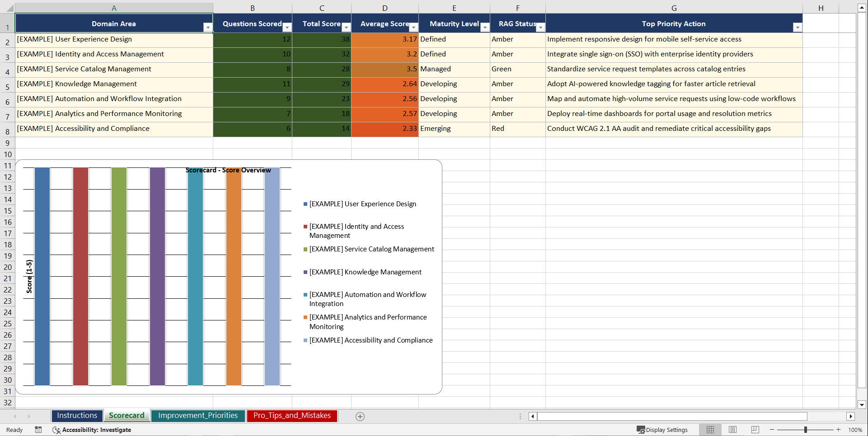
Task: Click the Zoom Out minus icon
Action: pos(772,430)
